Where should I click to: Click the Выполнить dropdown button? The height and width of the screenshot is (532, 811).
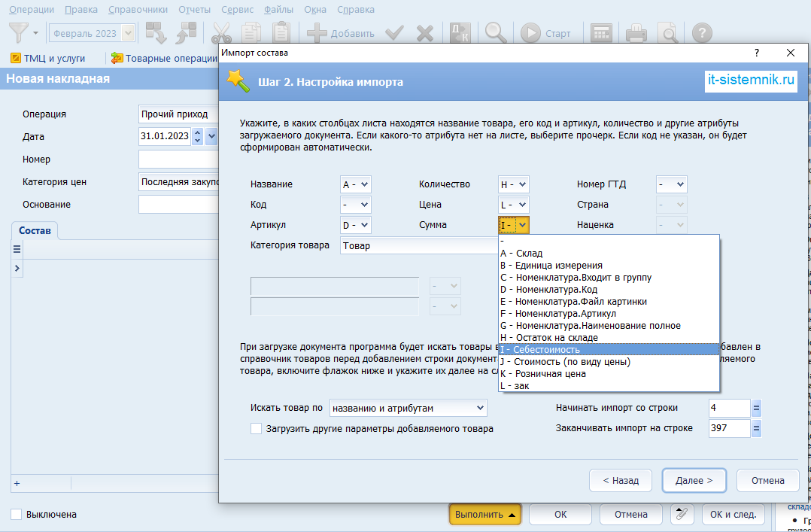(485, 515)
